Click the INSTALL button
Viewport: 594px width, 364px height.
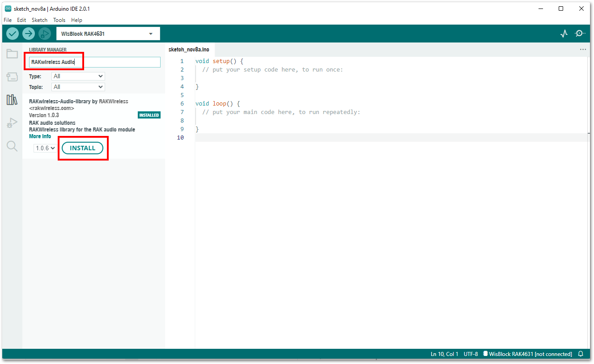point(82,148)
